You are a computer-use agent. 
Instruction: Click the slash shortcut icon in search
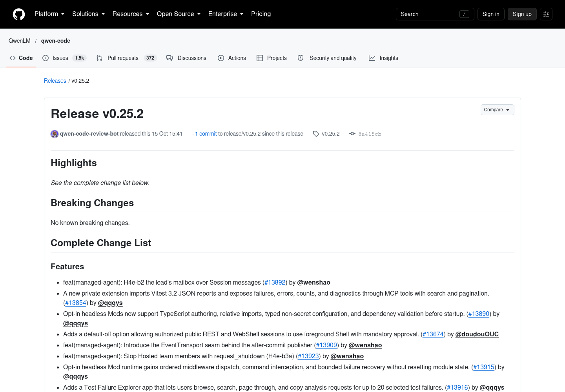coord(464,14)
